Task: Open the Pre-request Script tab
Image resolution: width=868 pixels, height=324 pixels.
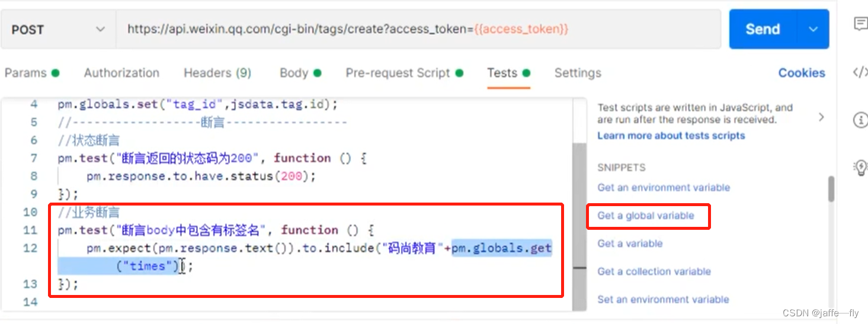Action: (398, 73)
